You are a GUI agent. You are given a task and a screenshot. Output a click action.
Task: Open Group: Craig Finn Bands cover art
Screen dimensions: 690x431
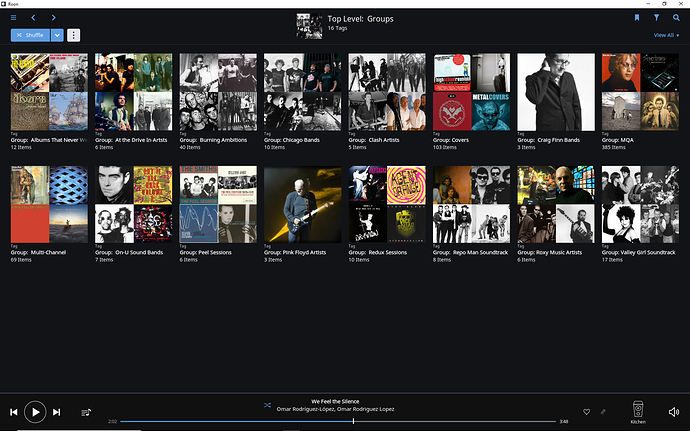(x=556, y=92)
